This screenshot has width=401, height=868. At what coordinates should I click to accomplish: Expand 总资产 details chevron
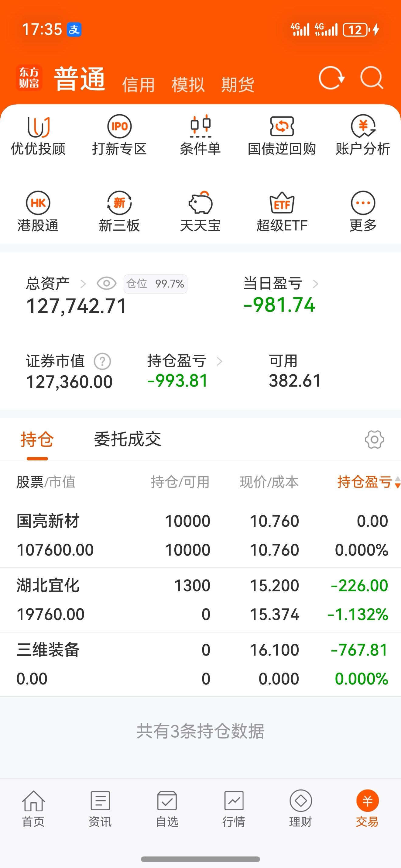tap(83, 284)
